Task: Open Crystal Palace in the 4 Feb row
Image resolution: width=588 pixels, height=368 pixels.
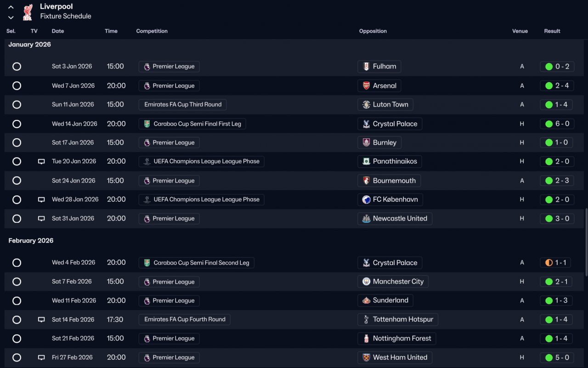Action: [390, 263]
